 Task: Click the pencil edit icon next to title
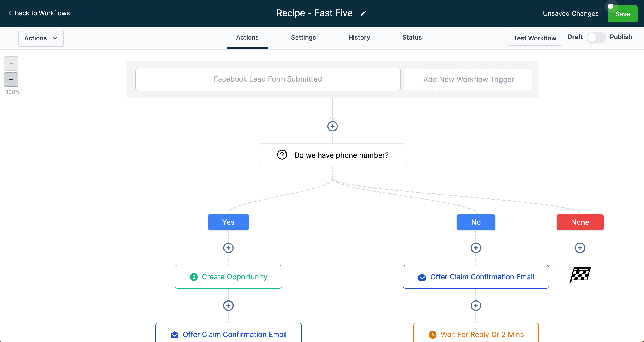(364, 13)
